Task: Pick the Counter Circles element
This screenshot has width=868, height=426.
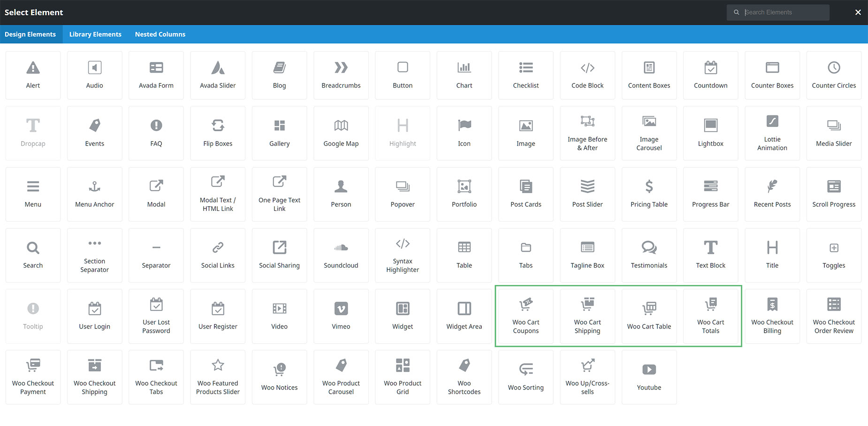Action: pyautogui.click(x=834, y=75)
